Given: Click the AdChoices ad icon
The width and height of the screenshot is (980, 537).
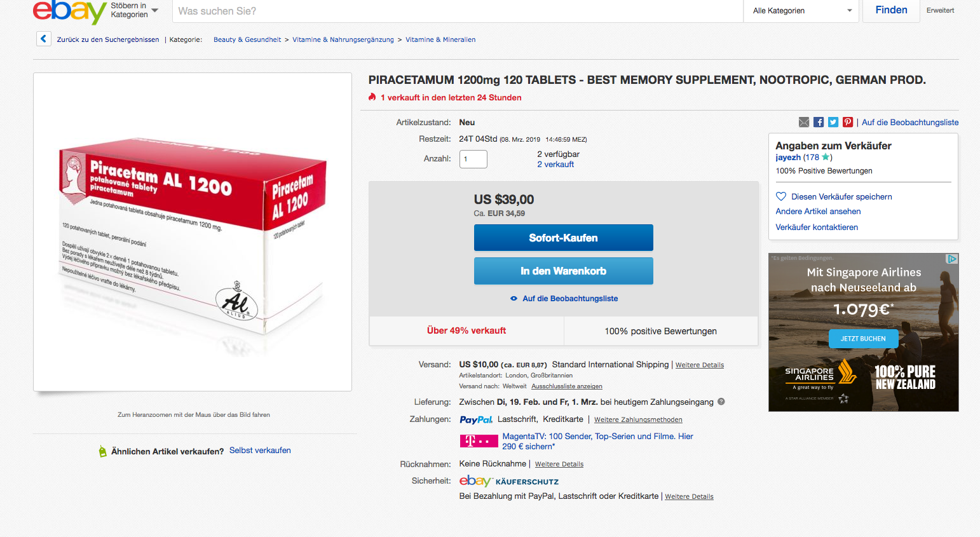Looking at the screenshot, I should pyautogui.click(x=951, y=259).
